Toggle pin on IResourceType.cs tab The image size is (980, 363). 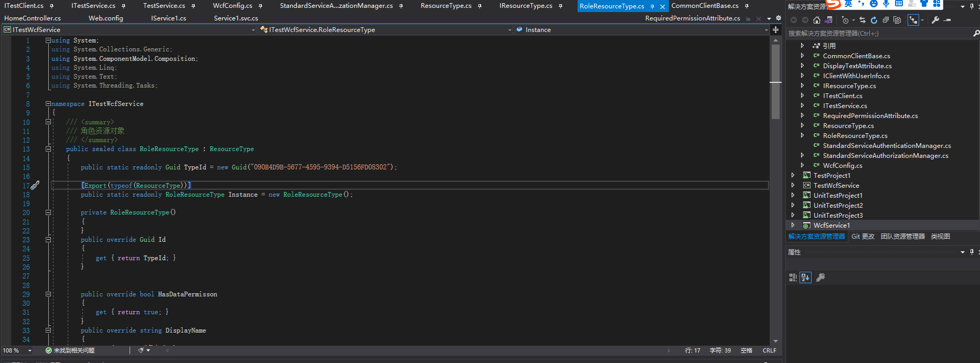[560, 6]
